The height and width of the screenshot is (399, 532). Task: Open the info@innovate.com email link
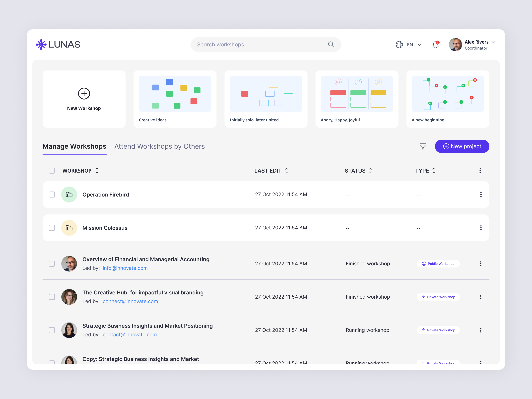coord(125,268)
